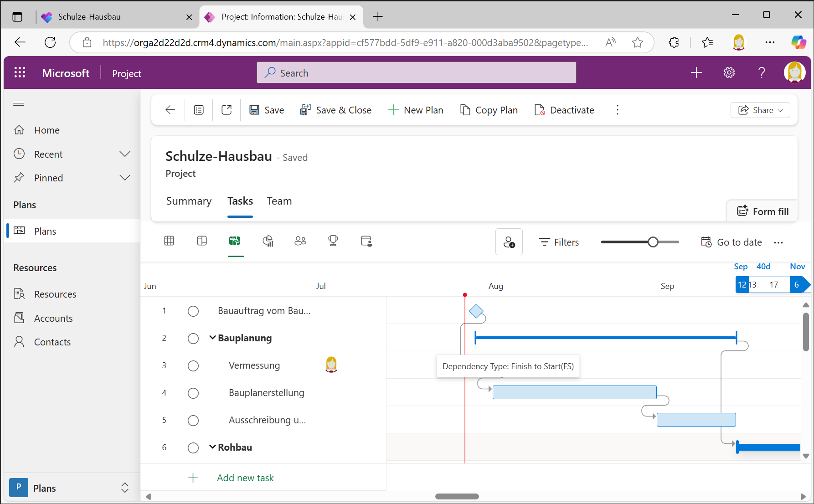
Task: Select the Timeline Gantt view icon
Action: click(235, 241)
